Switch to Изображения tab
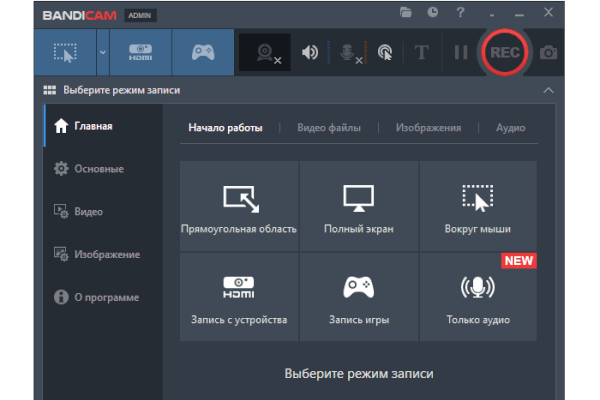This screenshot has height=400, width=600. (x=428, y=128)
